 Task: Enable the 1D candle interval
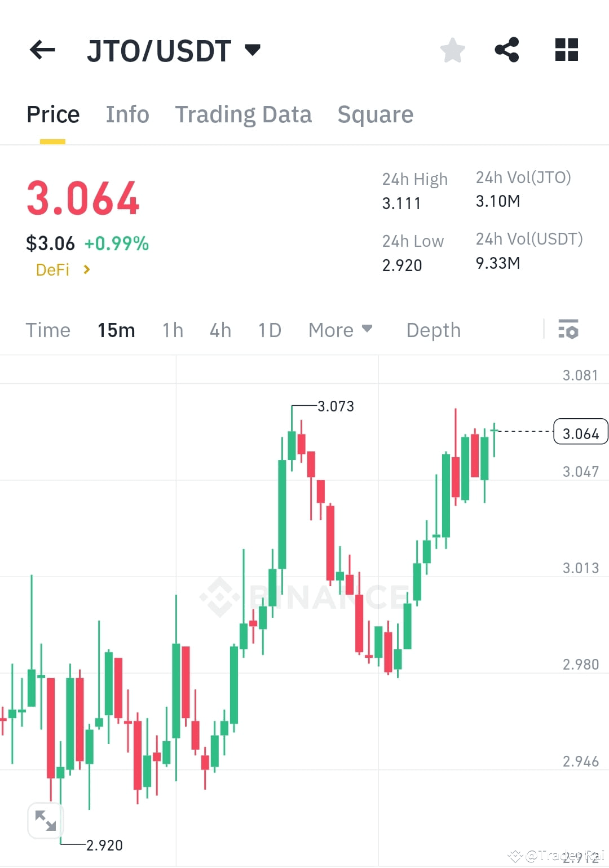(269, 330)
